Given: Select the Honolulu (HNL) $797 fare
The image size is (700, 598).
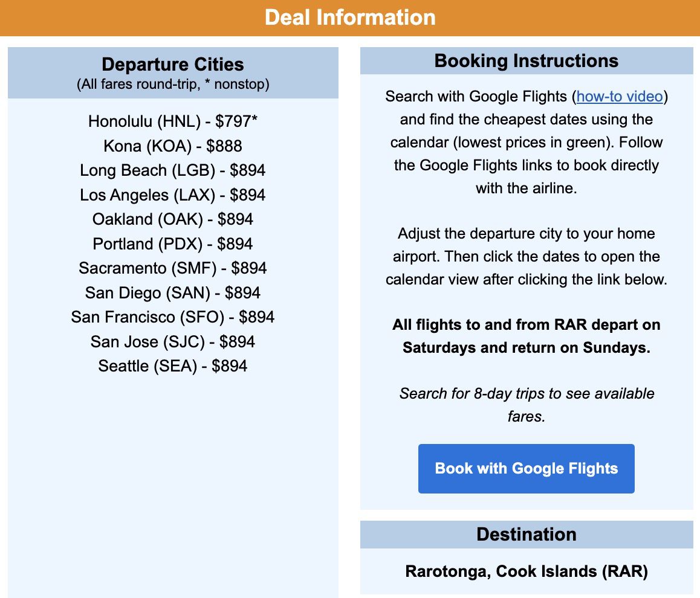Looking at the screenshot, I should (172, 121).
